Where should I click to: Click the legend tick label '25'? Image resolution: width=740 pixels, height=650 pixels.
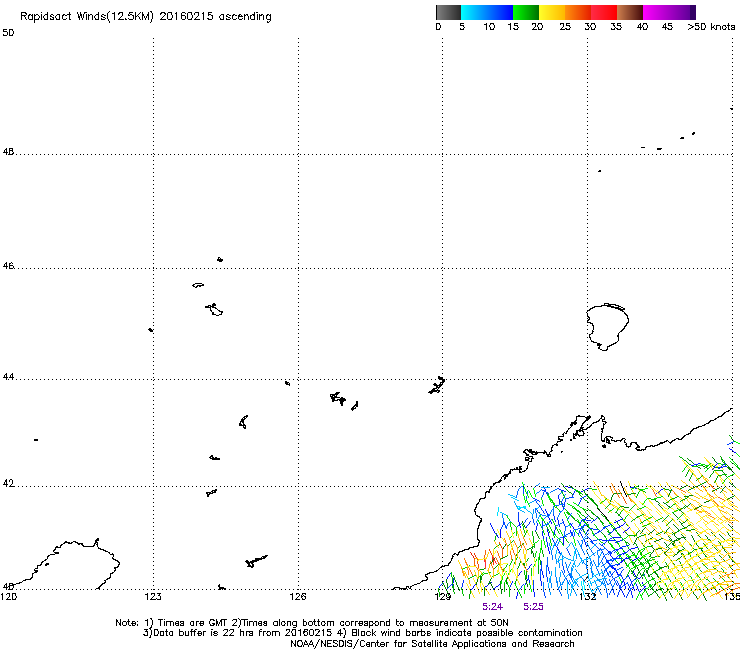(565, 27)
